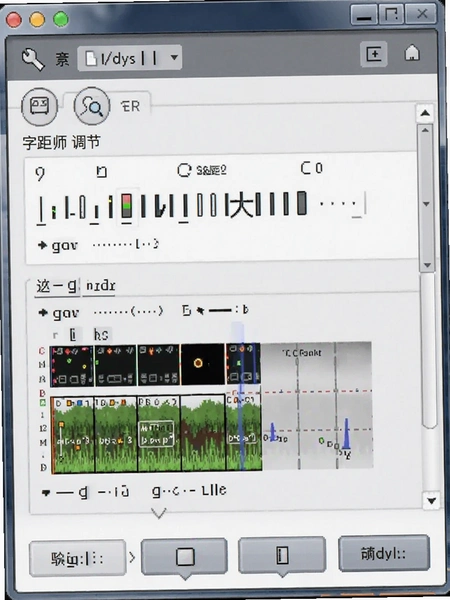Screen dimensions: 450x600
Task: Go to home via house icon
Action: [412, 54]
